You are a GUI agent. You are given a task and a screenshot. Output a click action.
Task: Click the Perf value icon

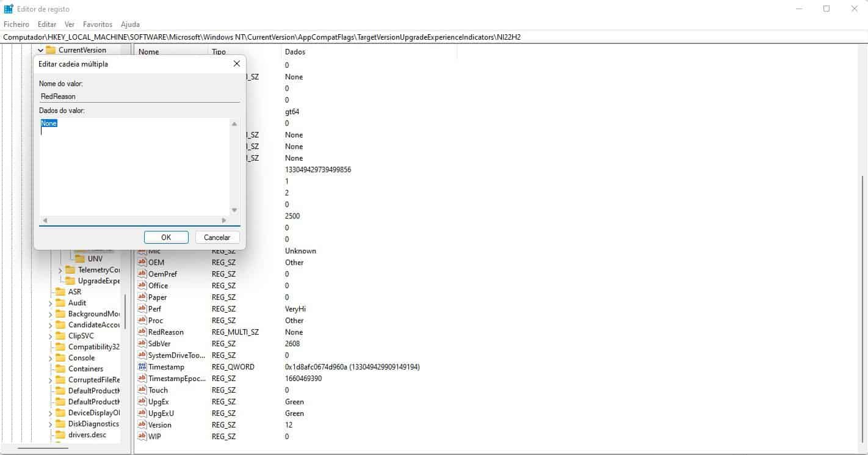[x=142, y=309]
